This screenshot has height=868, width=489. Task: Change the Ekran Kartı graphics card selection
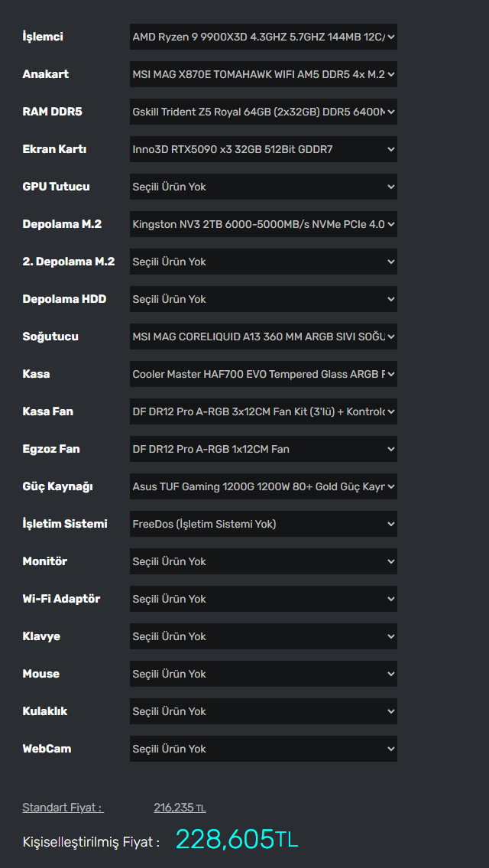(263, 149)
